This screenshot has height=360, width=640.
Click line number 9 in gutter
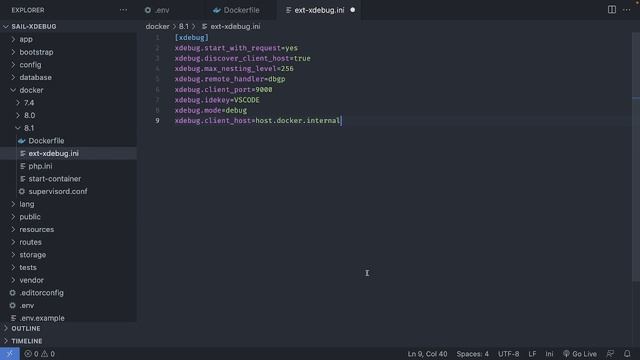pos(157,121)
